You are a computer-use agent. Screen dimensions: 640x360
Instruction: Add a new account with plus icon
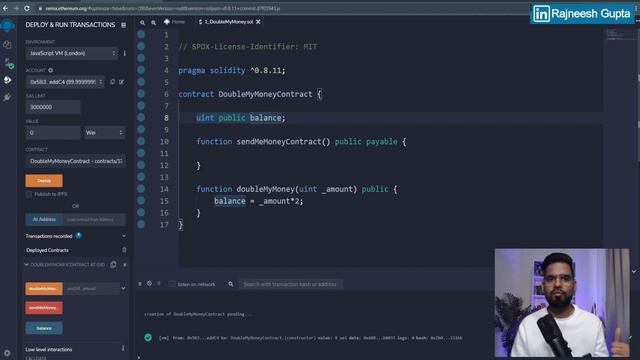(51, 70)
